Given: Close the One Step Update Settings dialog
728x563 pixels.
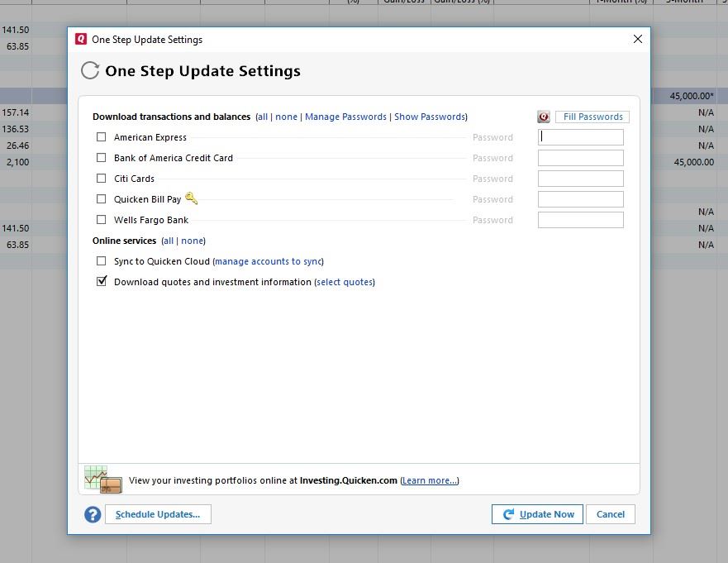Looking at the screenshot, I should [x=637, y=39].
